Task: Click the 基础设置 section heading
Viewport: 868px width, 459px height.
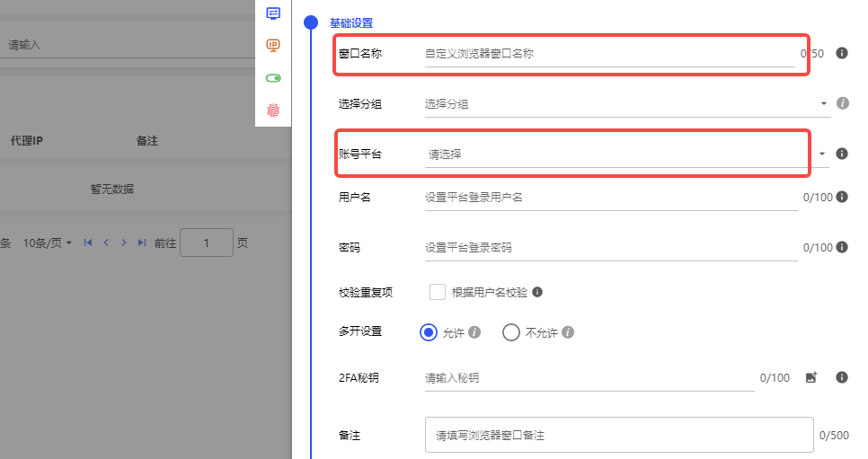Action: [351, 23]
